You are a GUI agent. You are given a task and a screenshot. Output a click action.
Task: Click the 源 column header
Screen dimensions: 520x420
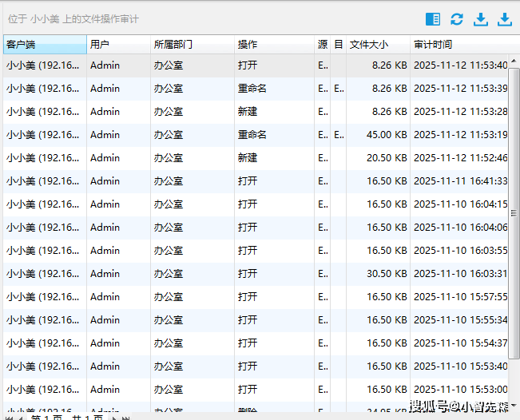pyautogui.click(x=323, y=45)
